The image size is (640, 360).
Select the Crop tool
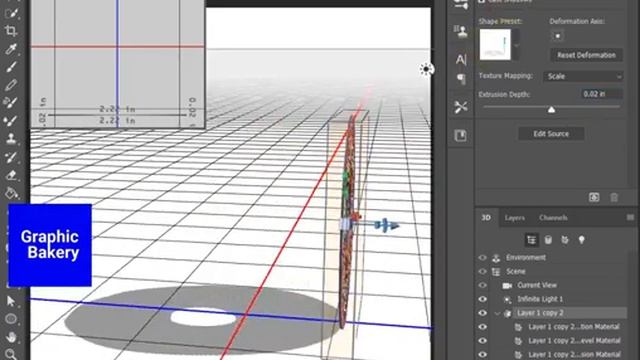(11, 30)
